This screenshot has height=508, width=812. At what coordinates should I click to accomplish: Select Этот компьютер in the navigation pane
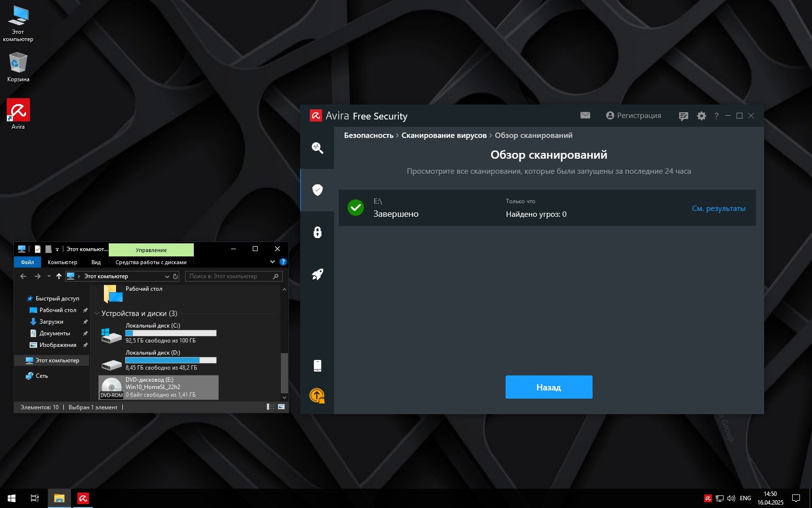click(52, 360)
